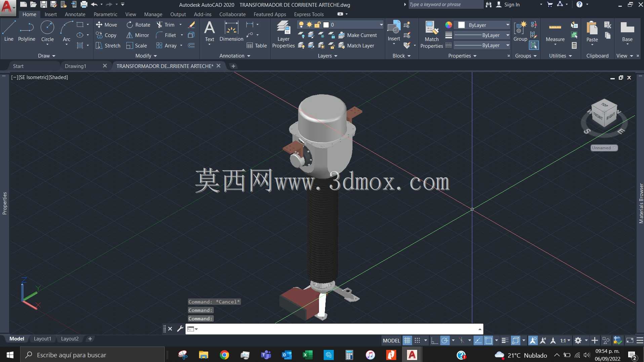Click the Unnamed UCS button below ViewCube
Screen dimensions: 644x362
click(604, 148)
